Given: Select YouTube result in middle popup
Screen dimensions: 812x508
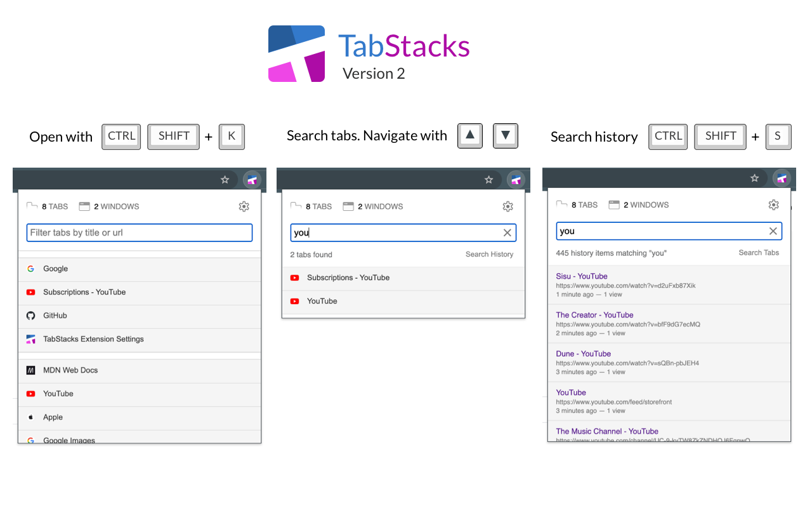Looking at the screenshot, I should 403,301.
